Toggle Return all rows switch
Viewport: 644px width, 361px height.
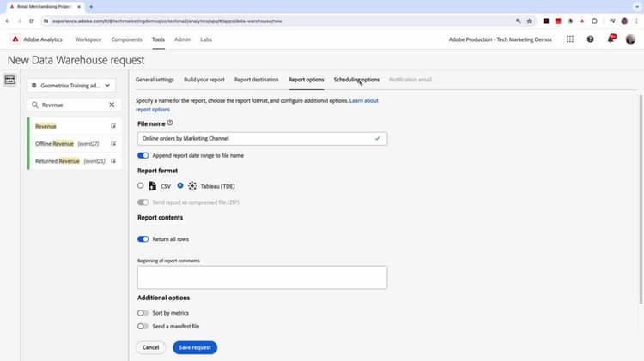pos(143,239)
